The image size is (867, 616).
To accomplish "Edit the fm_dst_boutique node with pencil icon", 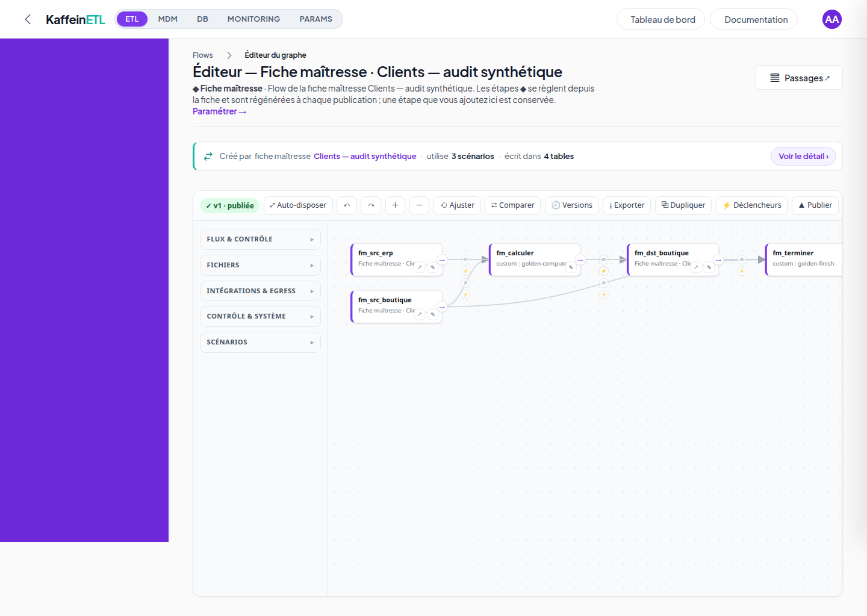I will coord(709,267).
